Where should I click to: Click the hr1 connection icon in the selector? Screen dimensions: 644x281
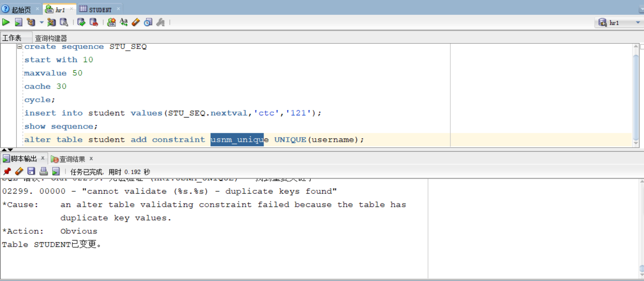click(602, 23)
